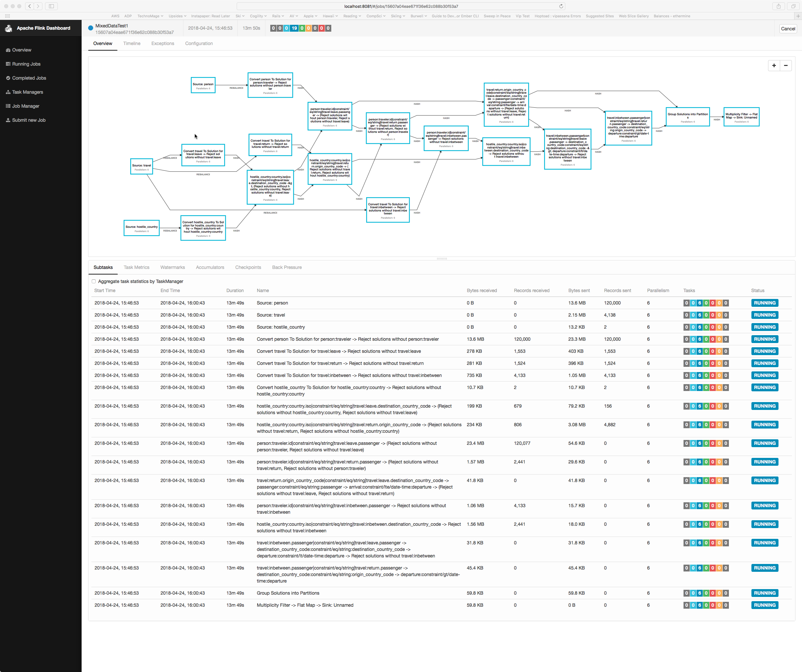The image size is (802, 672).
Task: Zoom in the job graph with plus button
Action: coord(774,65)
